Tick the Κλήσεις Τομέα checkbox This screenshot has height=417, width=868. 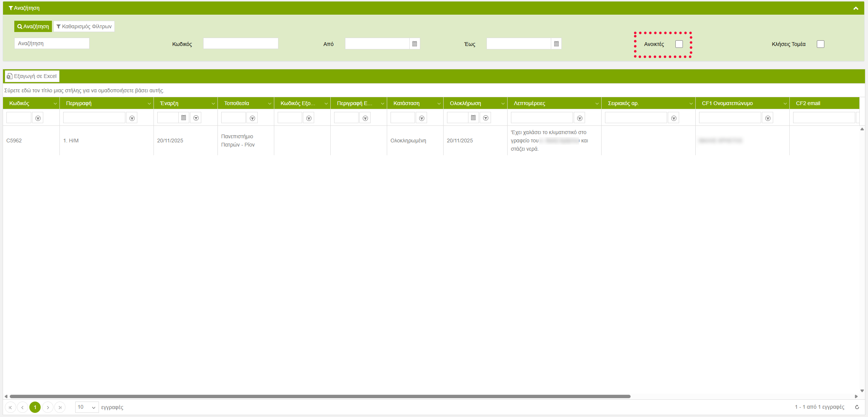(821, 44)
